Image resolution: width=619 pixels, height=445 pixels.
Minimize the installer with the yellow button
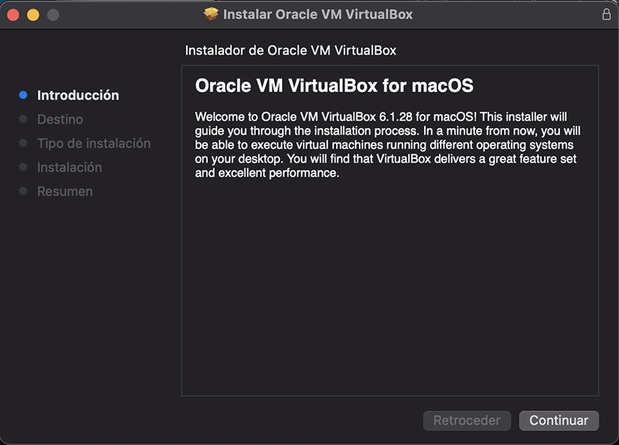click(32, 15)
